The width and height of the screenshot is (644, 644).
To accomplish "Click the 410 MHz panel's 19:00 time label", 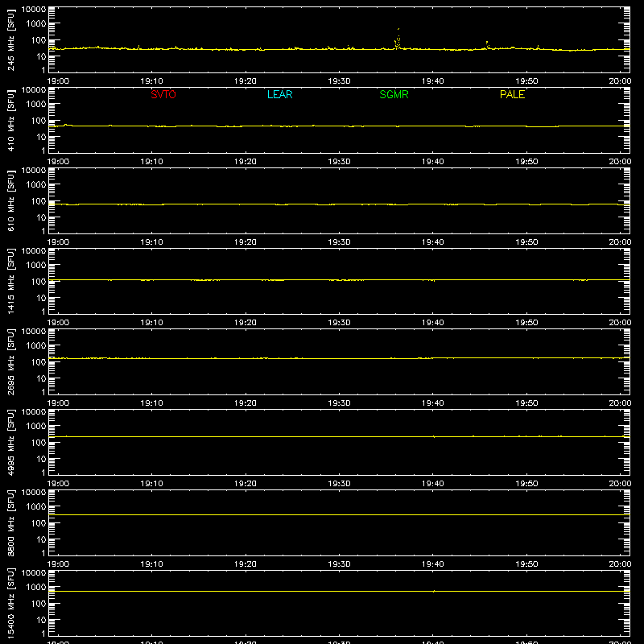I will [x=58, y=162].
